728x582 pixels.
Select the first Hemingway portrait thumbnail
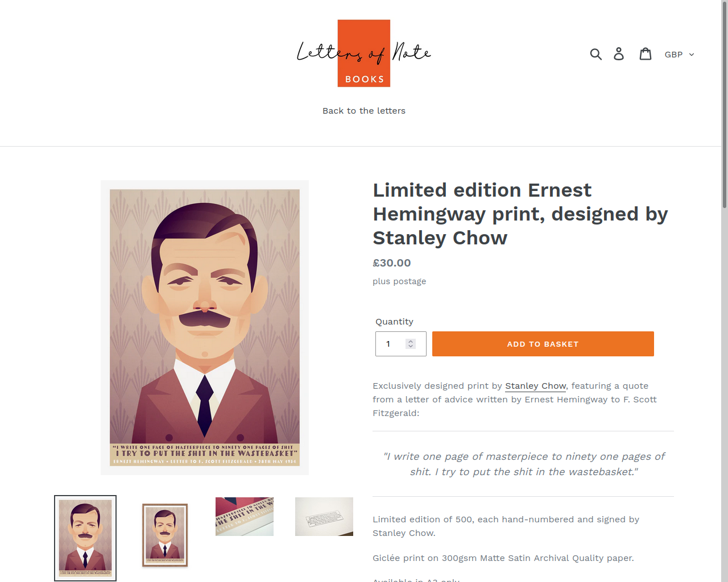click(x=85, y=538)
